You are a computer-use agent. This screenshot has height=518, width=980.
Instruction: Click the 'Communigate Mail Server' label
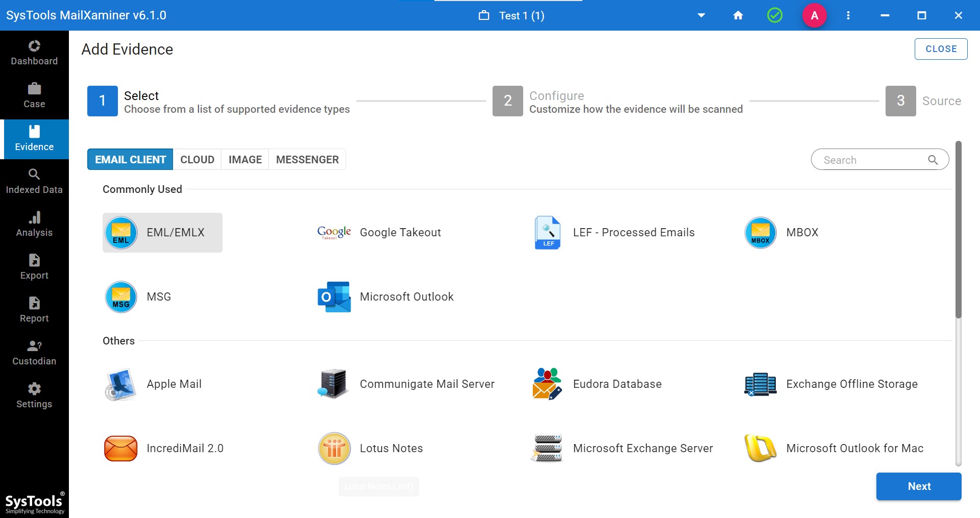[427, 384]
